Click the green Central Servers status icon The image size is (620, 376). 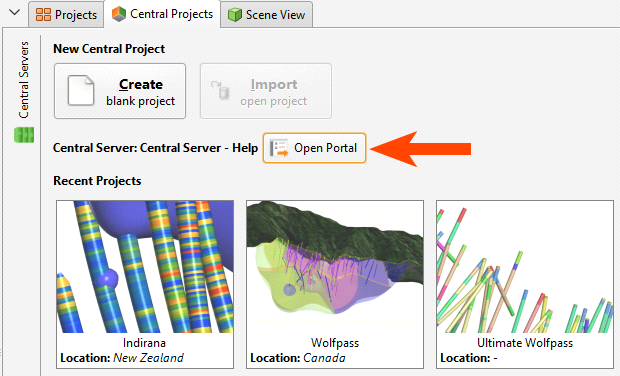coord(24,135)
